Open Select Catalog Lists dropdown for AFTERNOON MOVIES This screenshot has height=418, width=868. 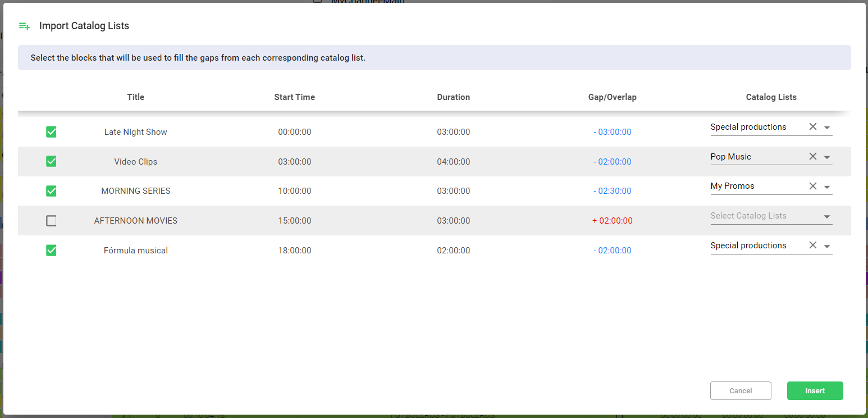coord(827,217)
